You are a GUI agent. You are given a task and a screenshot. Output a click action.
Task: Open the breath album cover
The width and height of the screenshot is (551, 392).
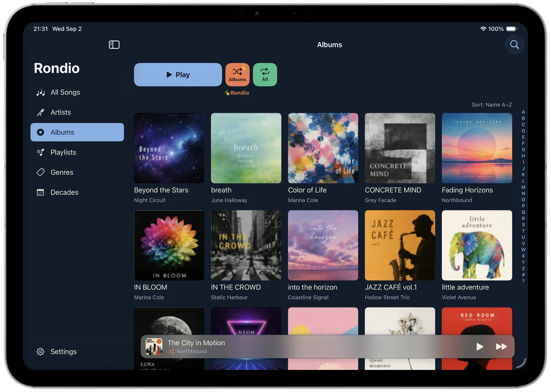point(246,148)
